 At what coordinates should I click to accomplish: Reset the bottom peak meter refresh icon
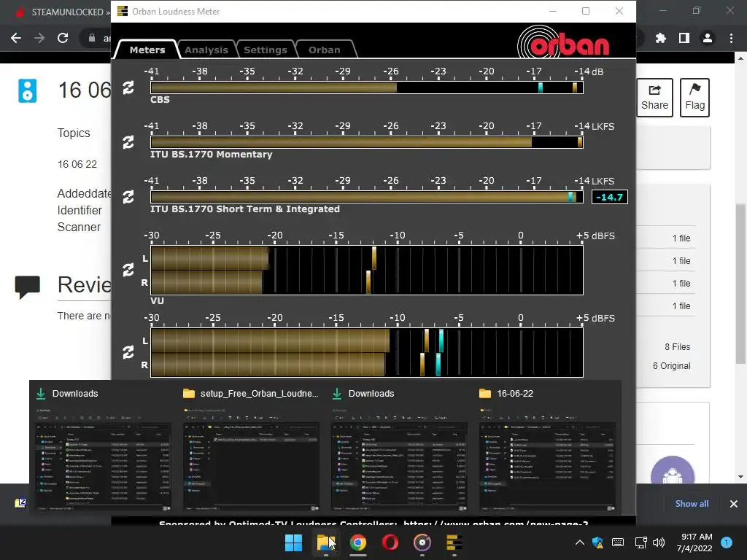point(128,352)
